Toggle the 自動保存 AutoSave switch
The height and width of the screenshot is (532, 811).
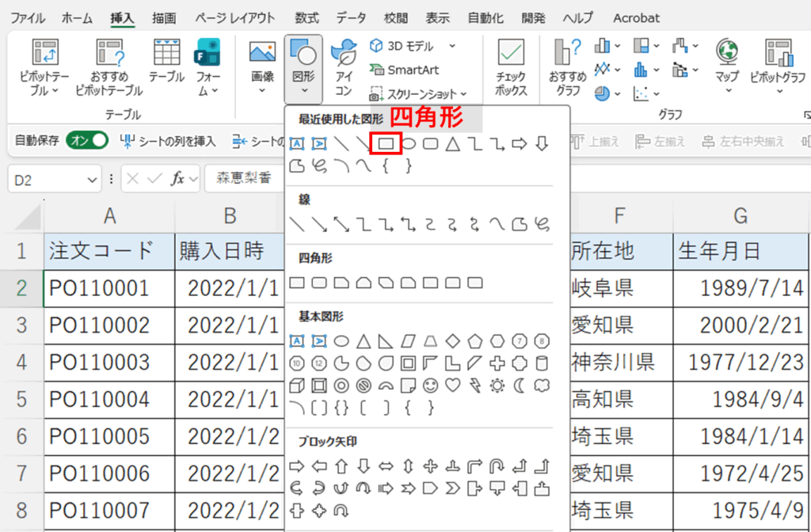(x=86, y=141)
